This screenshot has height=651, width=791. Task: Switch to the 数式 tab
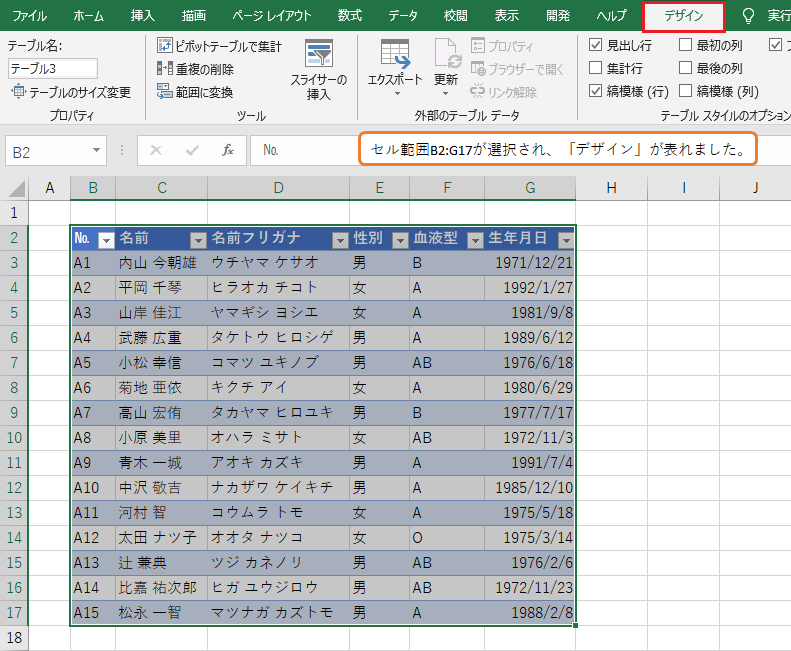click(x=350, y=16)
